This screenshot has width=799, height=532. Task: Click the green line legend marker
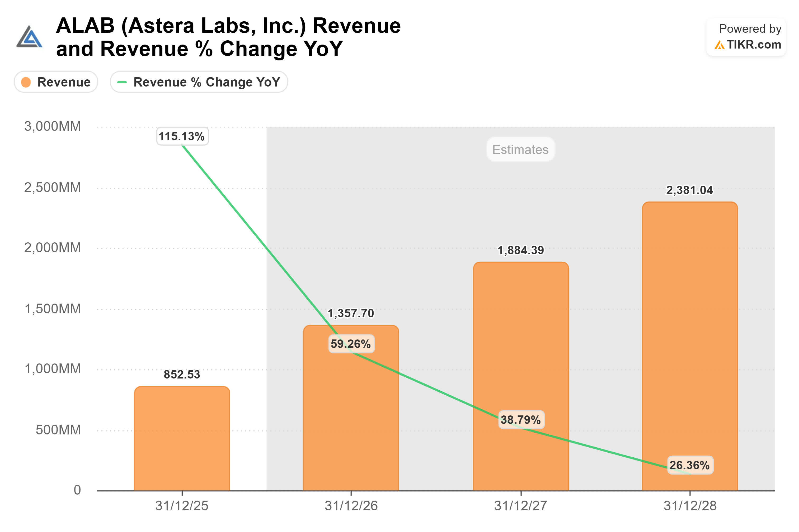[x=121, y=82]
